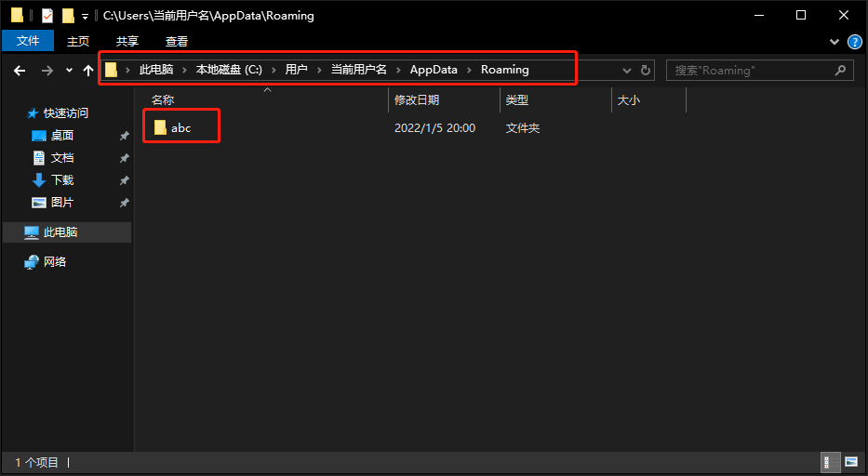Open the Help question mark icon
Screen dimensions: 868x476
(853, 41)
